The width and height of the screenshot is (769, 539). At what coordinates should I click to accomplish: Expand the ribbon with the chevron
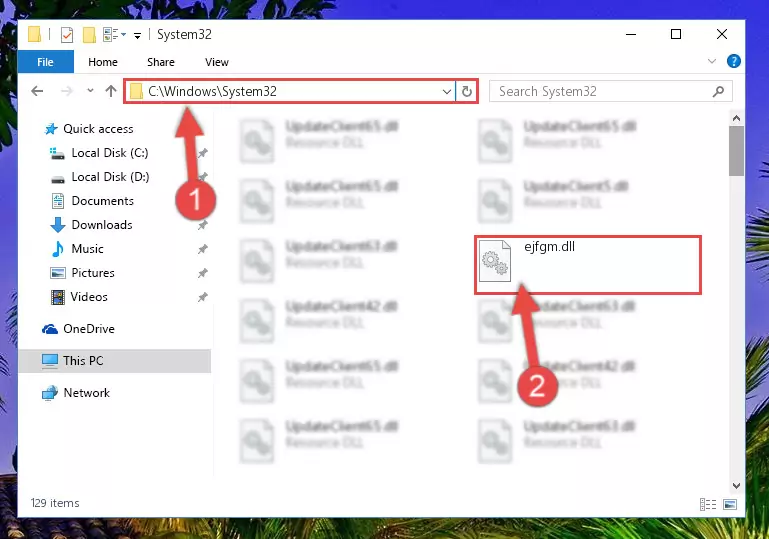[712, 61]
